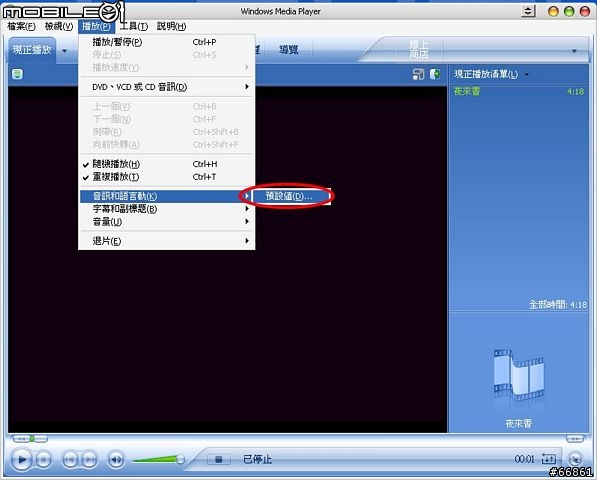The height and width of the screenshot is (480, 597).
Task: Switch to skin mode via corner icon
Action: (x=575, y=458)
